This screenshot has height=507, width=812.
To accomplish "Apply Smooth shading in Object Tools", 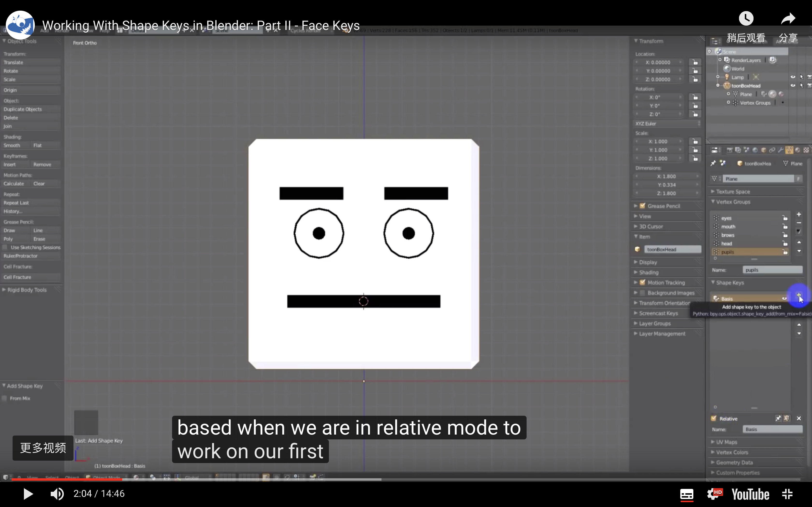I will [12, 145].
